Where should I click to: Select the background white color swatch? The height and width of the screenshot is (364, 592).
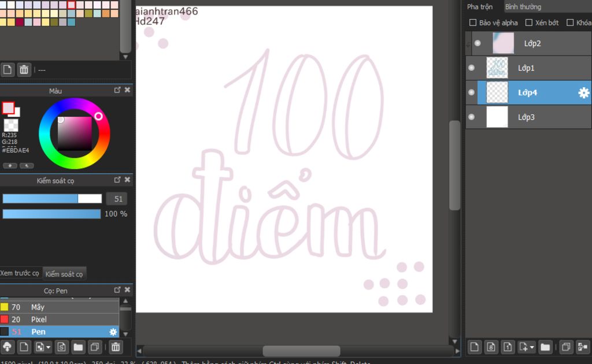pos(17,112)
